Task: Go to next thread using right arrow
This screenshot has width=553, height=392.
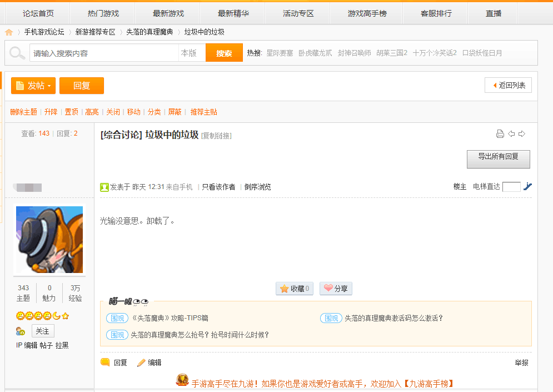Action: tap(522, 133)
